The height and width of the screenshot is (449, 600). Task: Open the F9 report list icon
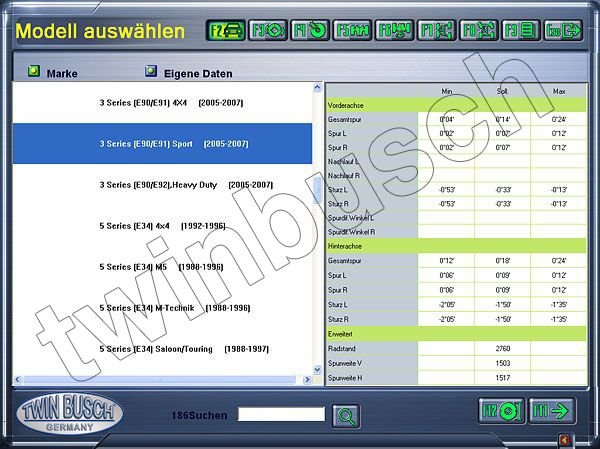[x=521, y=31]
